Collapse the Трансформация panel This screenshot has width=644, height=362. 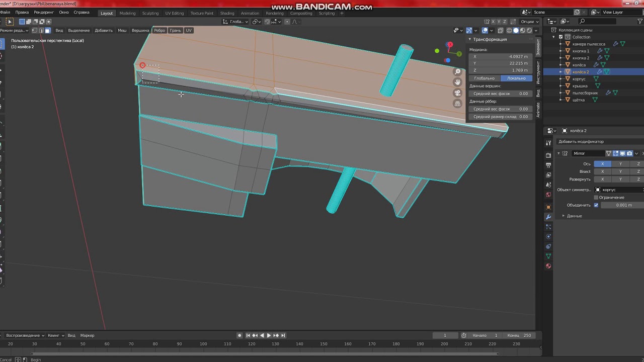click(x=470, y=39)
